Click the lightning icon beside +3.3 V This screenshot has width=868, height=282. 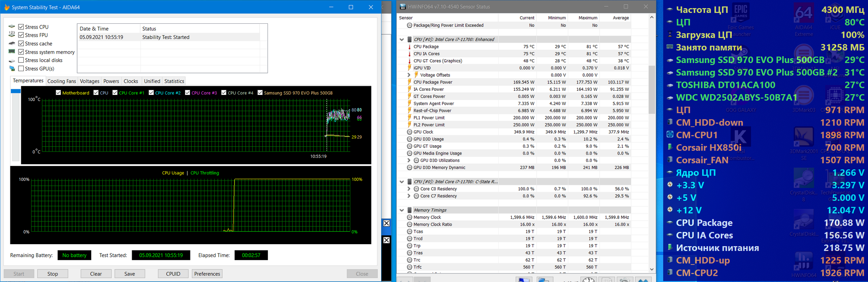click(x=670, y=185)
